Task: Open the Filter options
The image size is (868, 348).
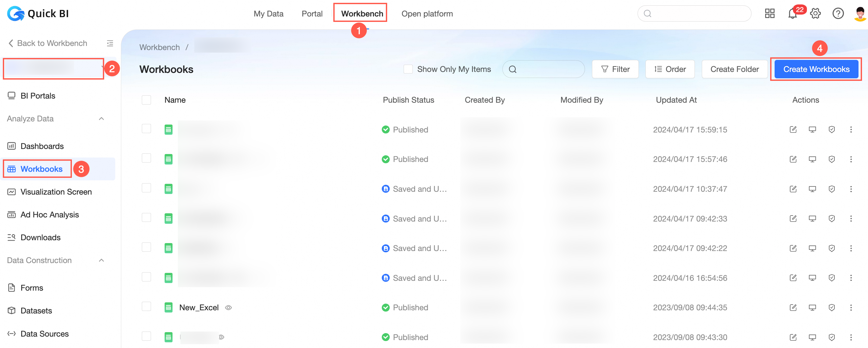Action: 615,69
